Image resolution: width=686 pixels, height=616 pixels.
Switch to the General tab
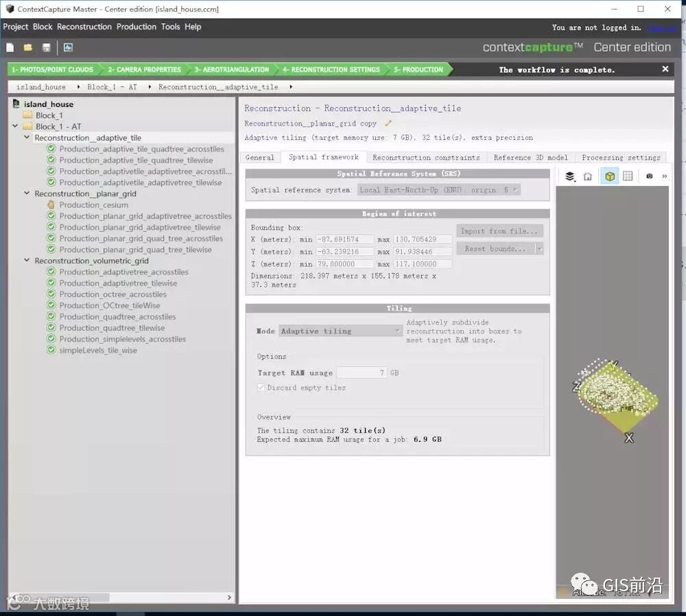pos(260,158)
